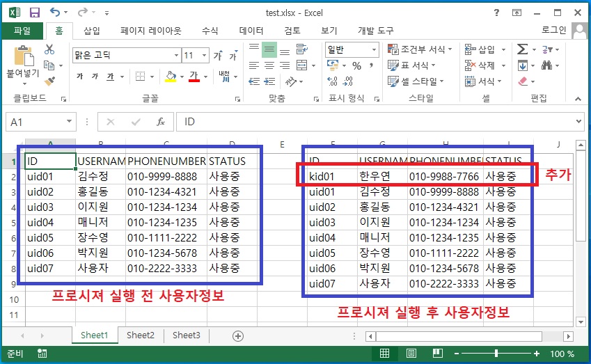Align cell text to the right
This screenshot has height=364, width=591.
click(x=285, y=65)
